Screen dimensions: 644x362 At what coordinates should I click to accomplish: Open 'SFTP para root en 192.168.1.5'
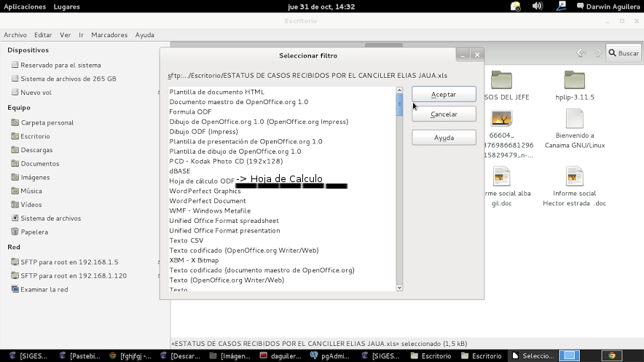click(x=65, y=262)
